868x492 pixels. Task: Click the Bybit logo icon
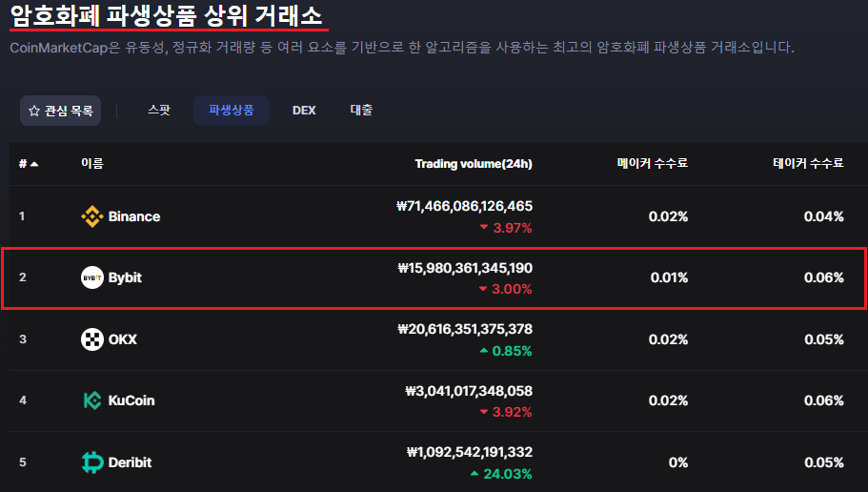click(91, 277)
